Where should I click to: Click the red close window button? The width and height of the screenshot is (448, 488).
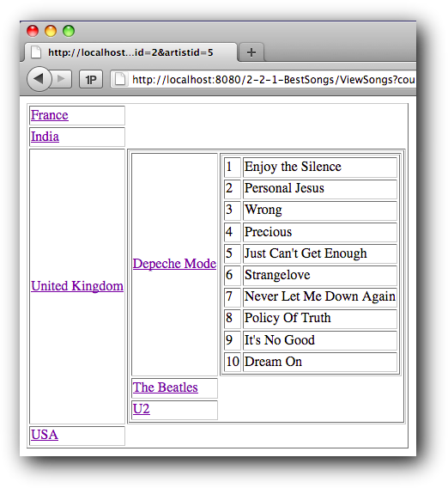pyautogui.click(x=33, y=31)
